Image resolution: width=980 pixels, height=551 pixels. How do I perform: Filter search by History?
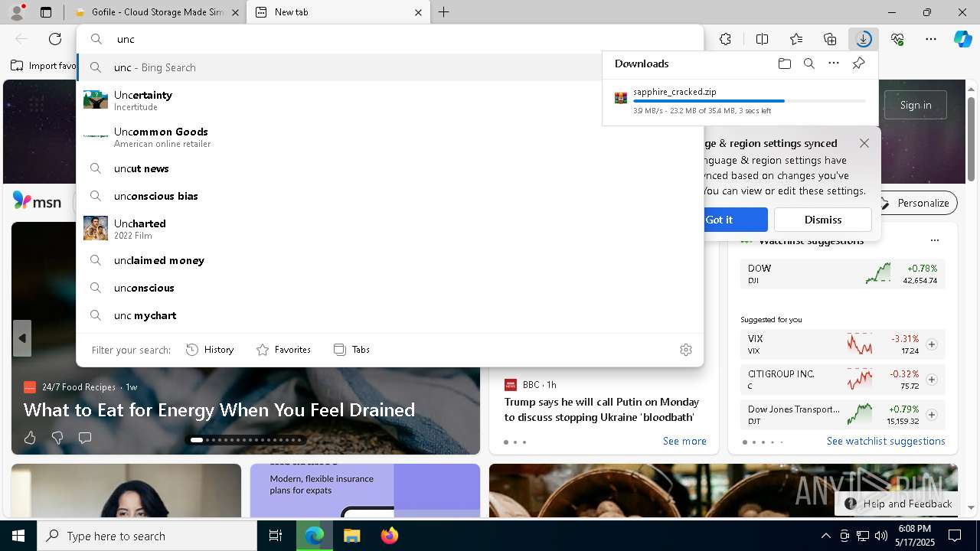210,350
